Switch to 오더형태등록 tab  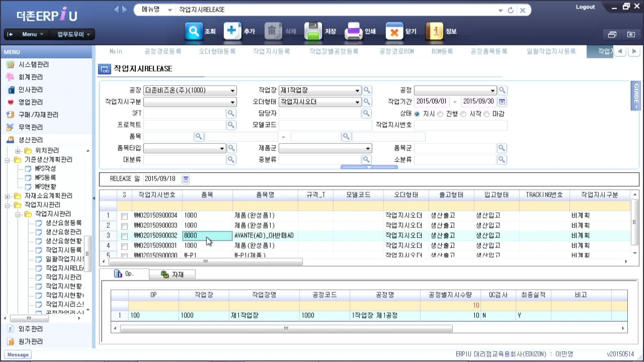coord(217,51)
